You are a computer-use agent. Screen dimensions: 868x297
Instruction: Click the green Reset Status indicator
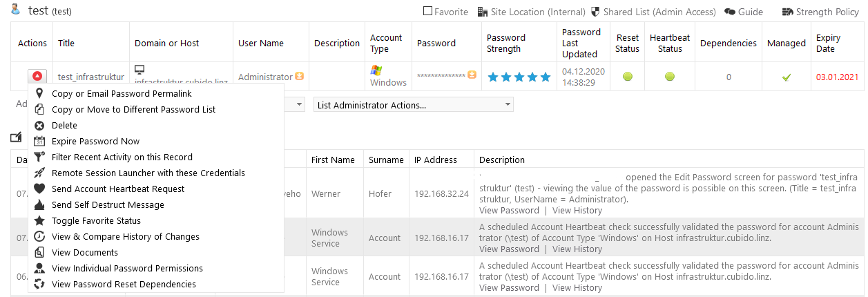point(628,77)
